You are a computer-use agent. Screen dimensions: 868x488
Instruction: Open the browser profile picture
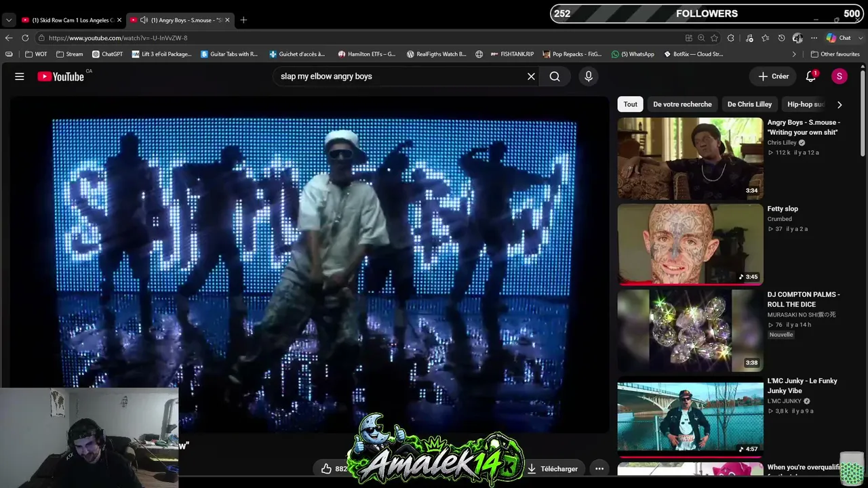click(797, 38)
